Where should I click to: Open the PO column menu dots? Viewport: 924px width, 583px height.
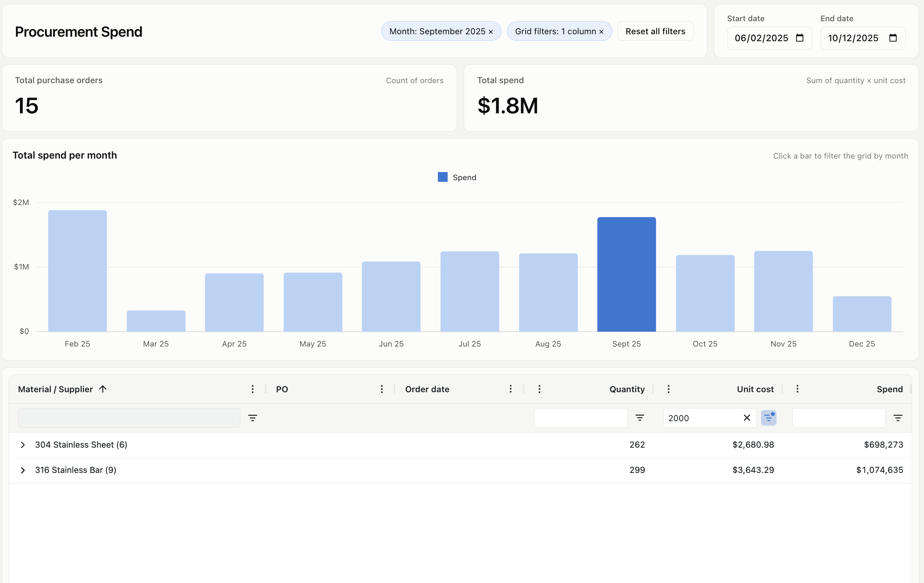[382, 389]
